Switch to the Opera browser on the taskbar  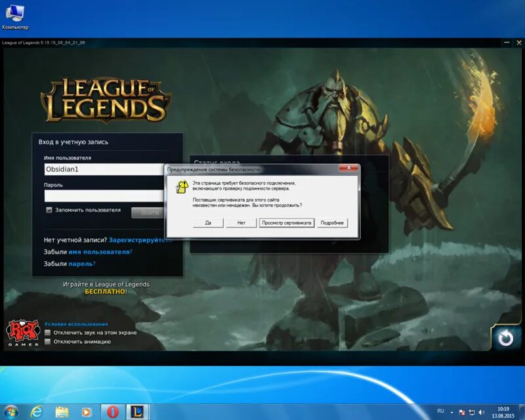pyautogui.click(x=113, y=412)
